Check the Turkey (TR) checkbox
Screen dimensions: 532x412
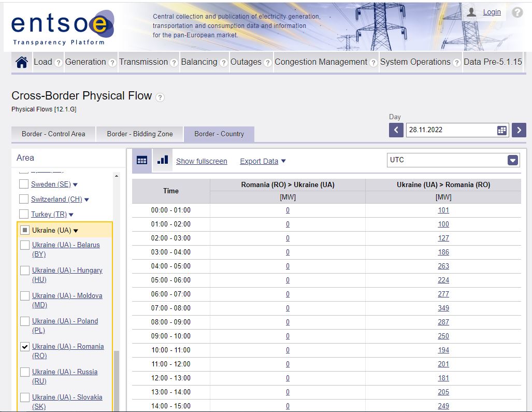coord(24,214)
